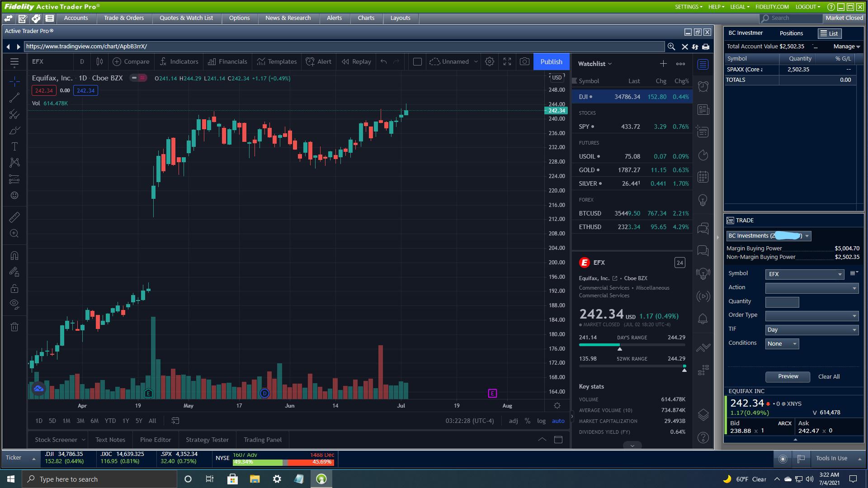
Task: Click the Quantity input field
Action: [782, 302]
